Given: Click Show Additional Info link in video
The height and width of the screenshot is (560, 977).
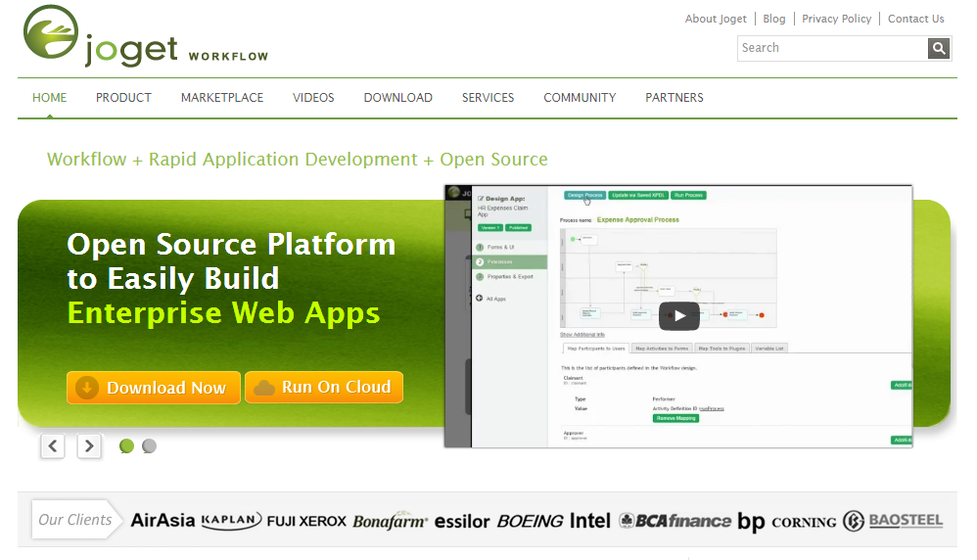Looking at the screenshot, I should 582,335.
